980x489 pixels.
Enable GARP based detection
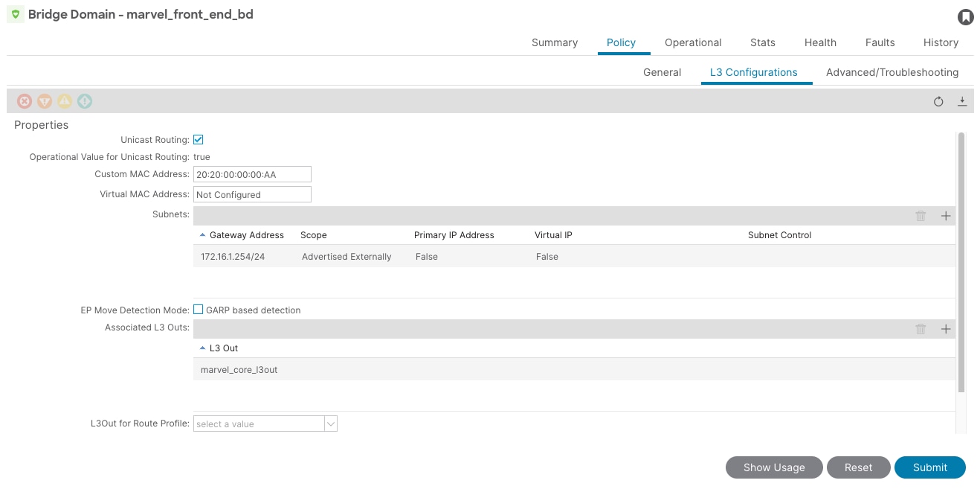(x=199, y=310)
